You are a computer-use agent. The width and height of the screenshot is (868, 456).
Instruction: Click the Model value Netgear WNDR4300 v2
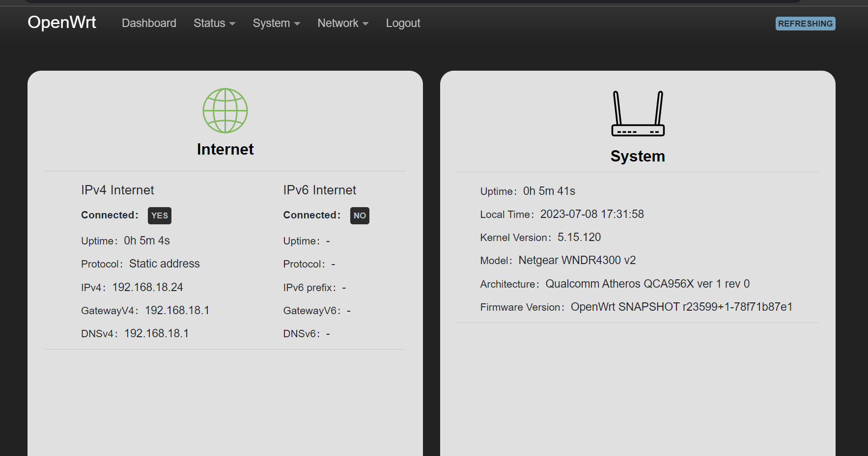coord(577,260)
